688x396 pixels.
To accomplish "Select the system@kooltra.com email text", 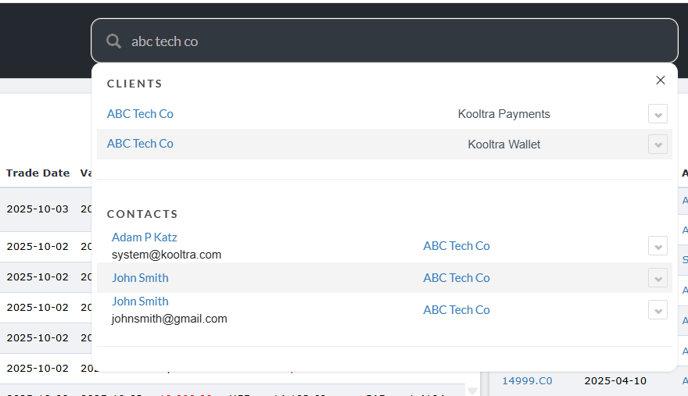I will tap(166, 255).
